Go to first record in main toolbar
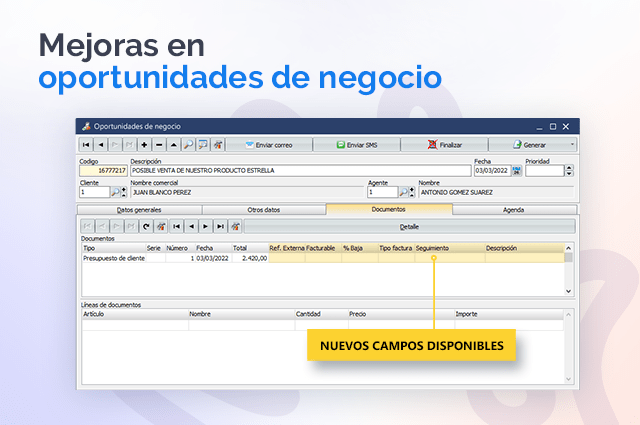Screen dimensions: 640x425 click(x=86, y=145)
